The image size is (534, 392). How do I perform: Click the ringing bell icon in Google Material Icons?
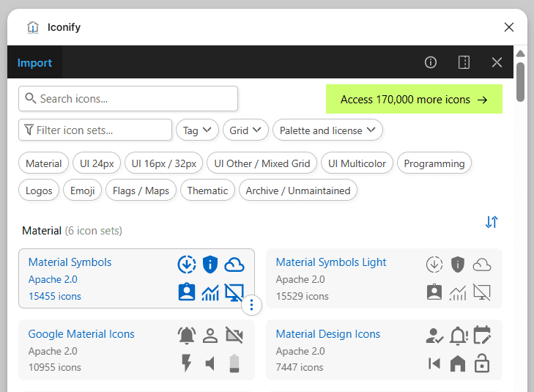(x=187, y=335)
